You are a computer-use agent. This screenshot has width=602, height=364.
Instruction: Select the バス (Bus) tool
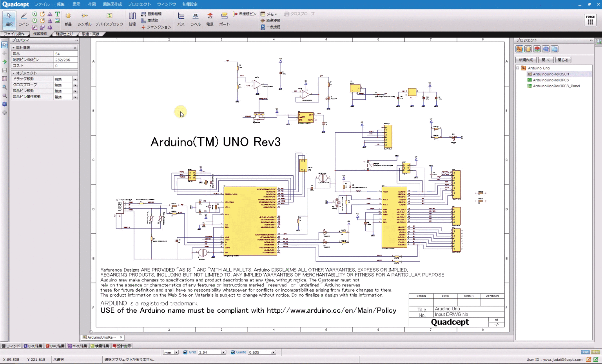point(181,19)
